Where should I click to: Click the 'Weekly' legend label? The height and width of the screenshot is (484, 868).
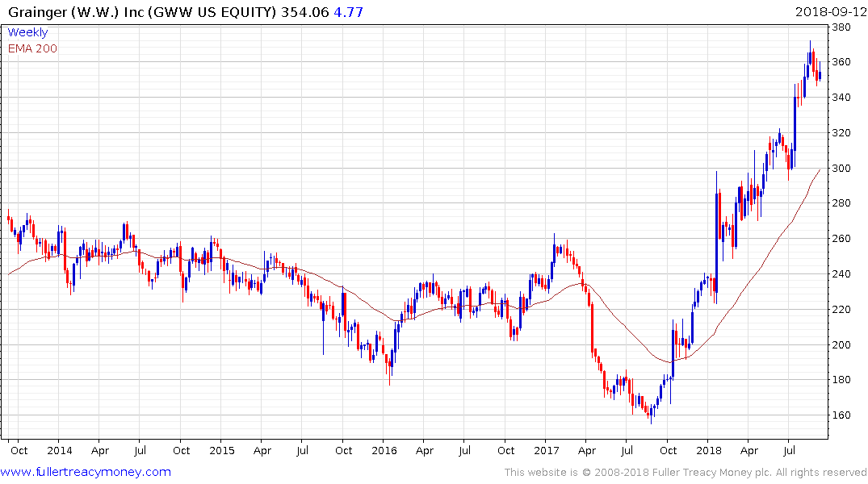[27, 32]
